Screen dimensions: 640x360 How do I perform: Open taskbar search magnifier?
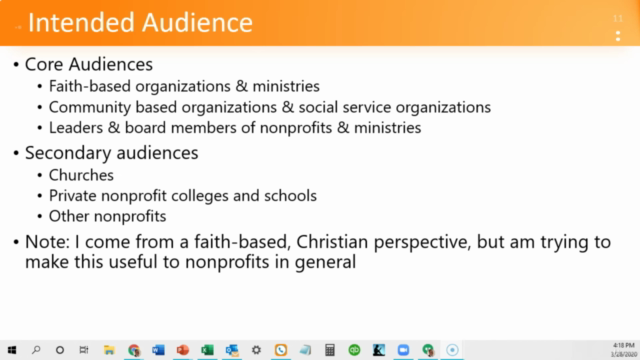tap(36, 350)
